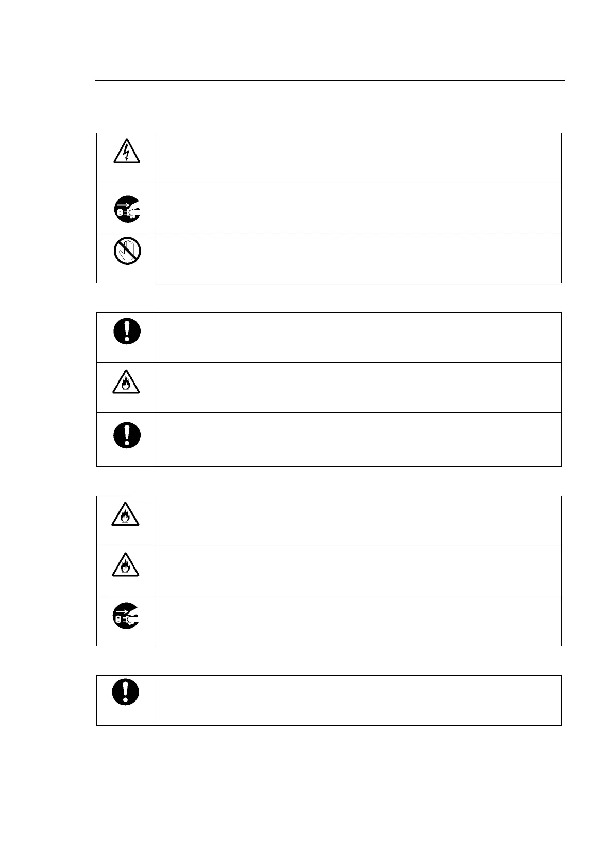The width and height of the screenshot is (613, 868).
Task: Click the exclamation icon at the second table's bottom
Action: click(127, 435)
